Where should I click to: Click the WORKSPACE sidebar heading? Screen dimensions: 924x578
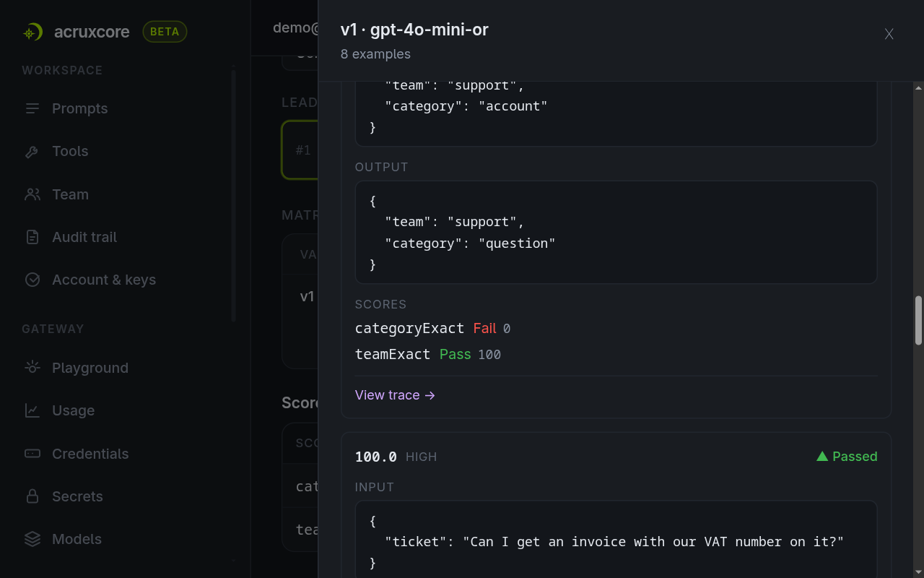(62, 70)
